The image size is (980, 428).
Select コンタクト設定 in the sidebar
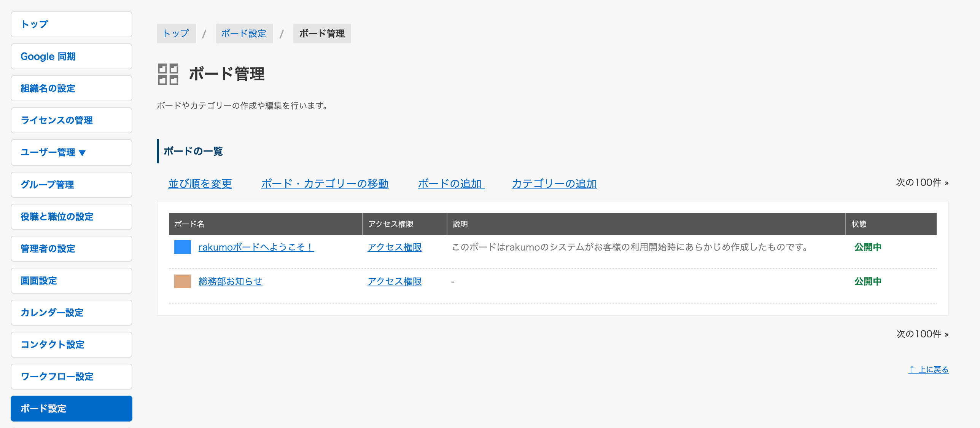[72, 345]
